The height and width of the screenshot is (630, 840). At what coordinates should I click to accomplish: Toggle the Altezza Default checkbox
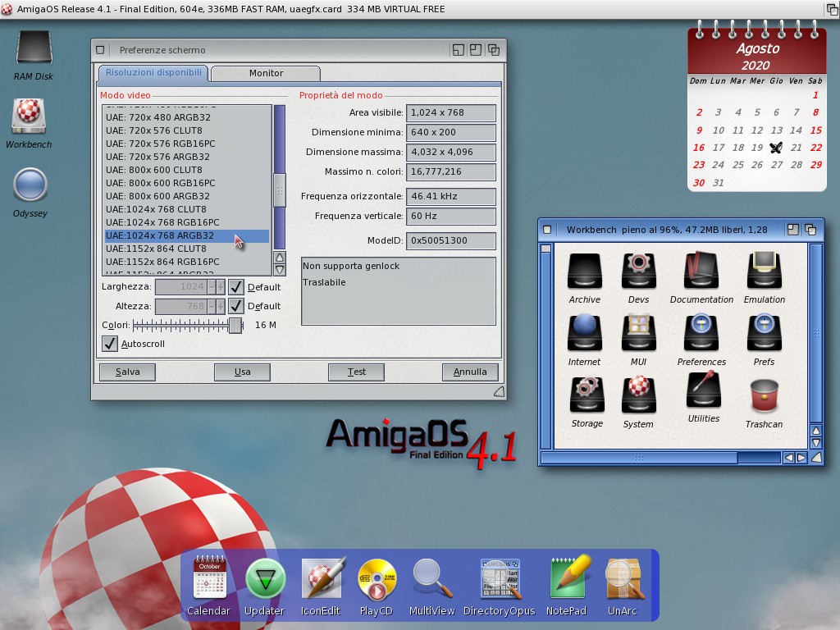tap(236, 306)
